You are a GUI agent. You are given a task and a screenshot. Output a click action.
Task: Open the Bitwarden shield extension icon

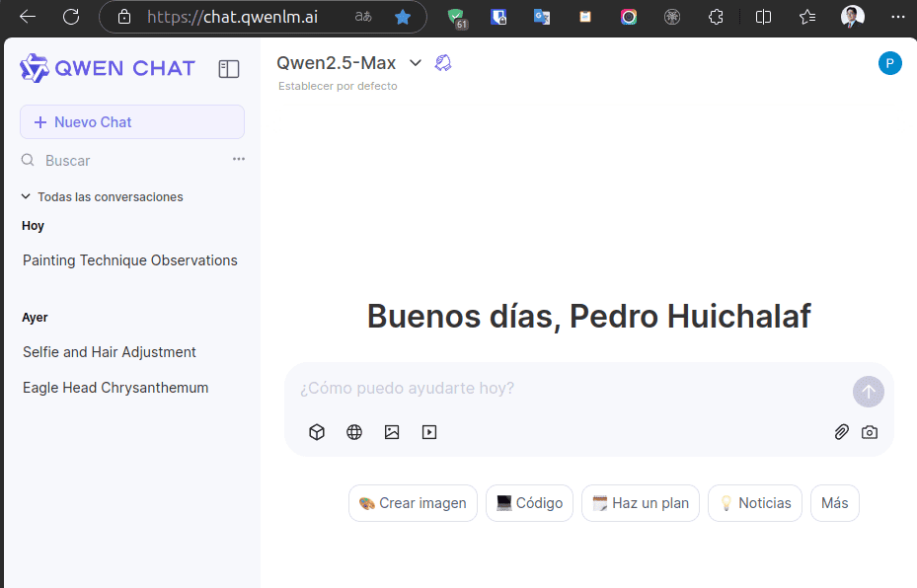click(x=498, y=18)
